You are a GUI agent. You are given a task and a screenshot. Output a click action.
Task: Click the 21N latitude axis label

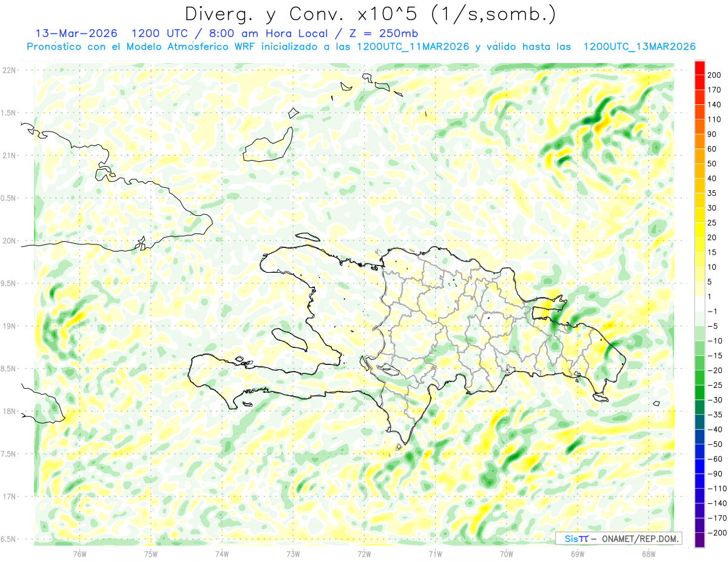tap(10, 155)
